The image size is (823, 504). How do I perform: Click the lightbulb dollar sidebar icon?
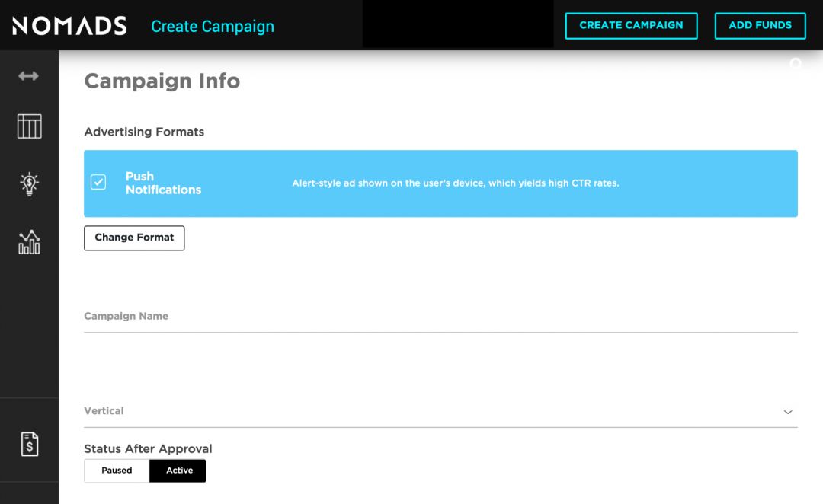pyautogui.click(x=29, y=184)
